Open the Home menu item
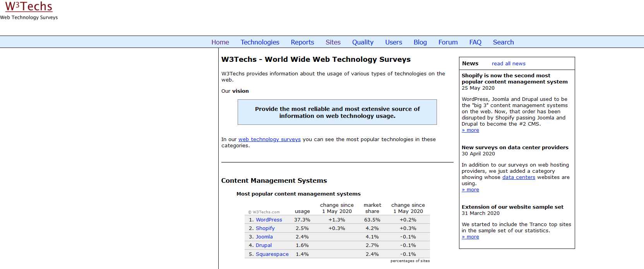This screenshot has width=644, height=269. [220, 42]
